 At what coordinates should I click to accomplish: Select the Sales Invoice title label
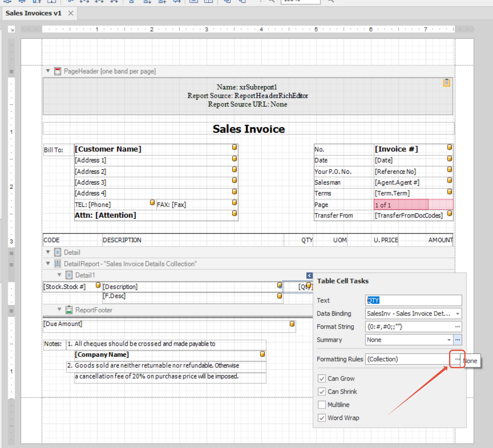pos(249,129)
